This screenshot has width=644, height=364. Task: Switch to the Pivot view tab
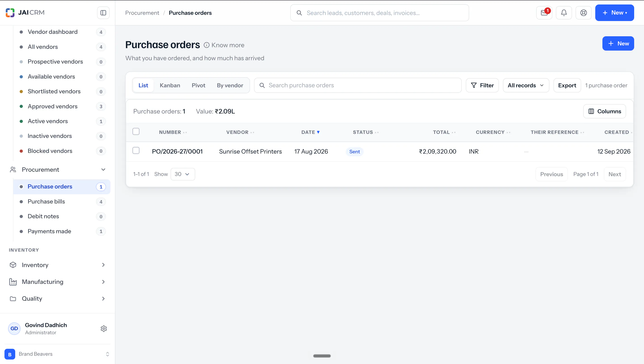tap(198, 85)
